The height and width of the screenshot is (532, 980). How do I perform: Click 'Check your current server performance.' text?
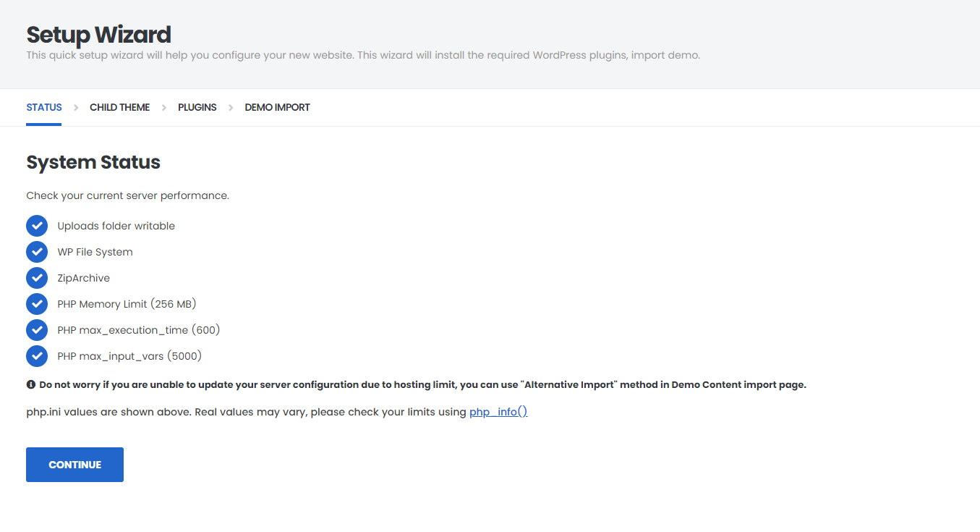point(128,195)
